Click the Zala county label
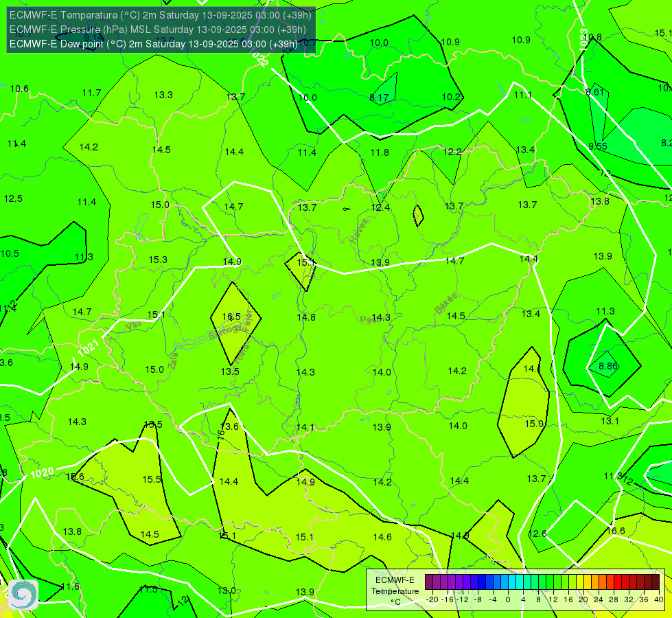This screenshot has width=672, height=618. tap(173, 361)
